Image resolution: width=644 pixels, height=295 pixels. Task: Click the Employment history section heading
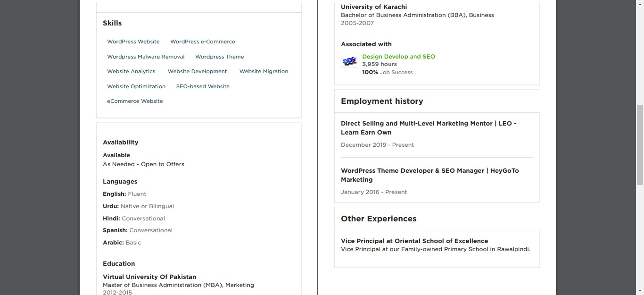tap(382, 101)
